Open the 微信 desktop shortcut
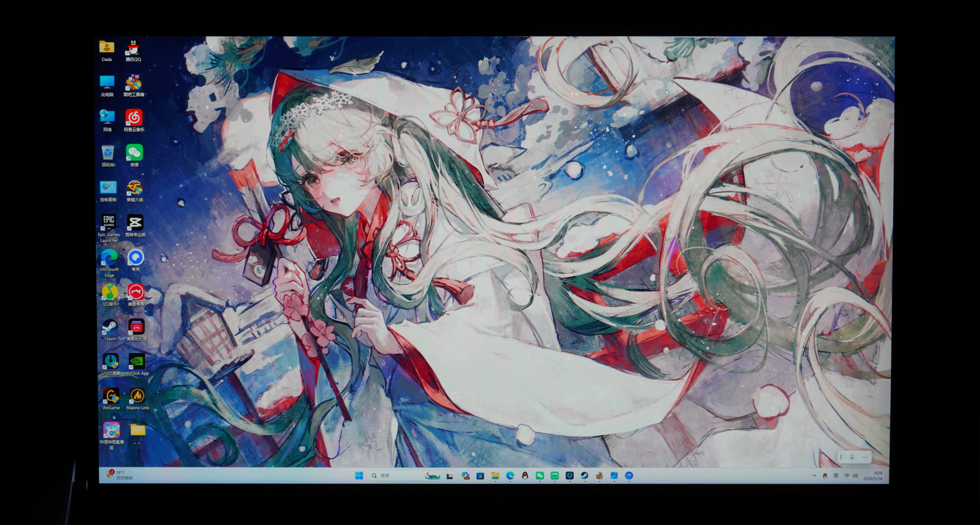This screenshot has height=525, width=980. [134, 155]
